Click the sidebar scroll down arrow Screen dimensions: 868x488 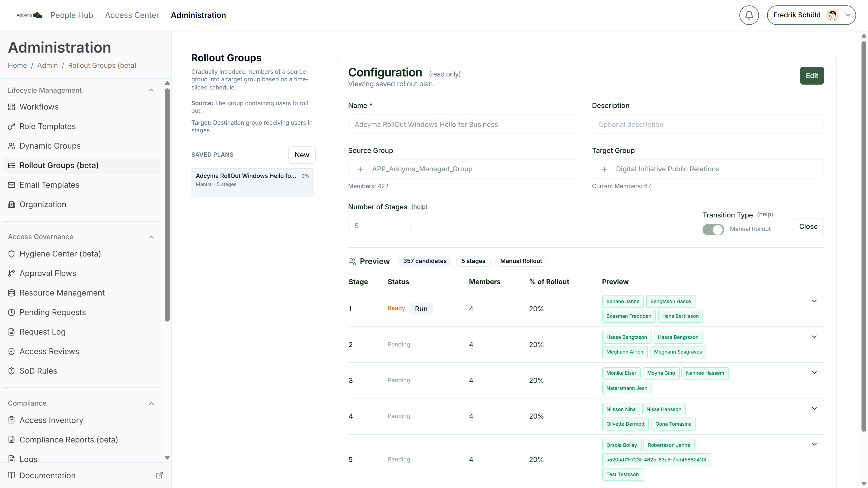pyautogui.click(x=167, y=458)
